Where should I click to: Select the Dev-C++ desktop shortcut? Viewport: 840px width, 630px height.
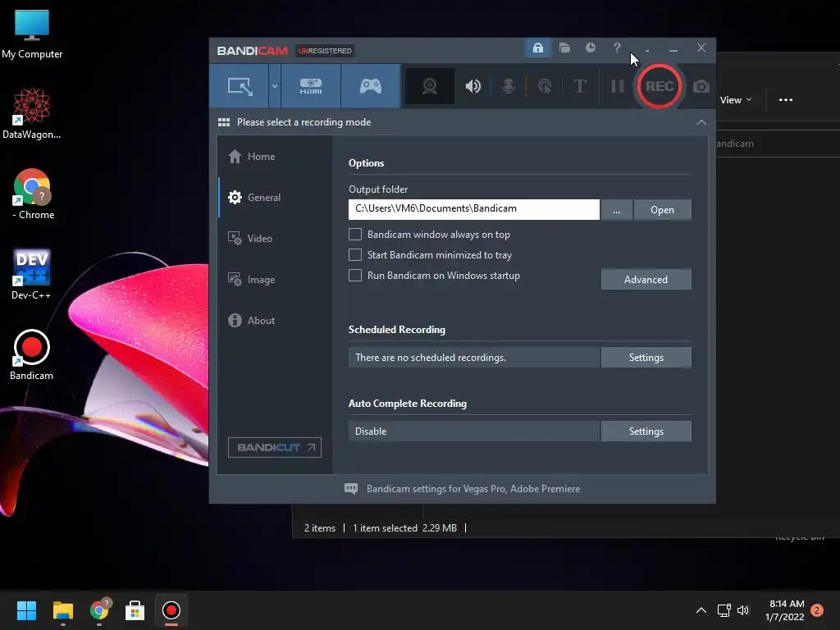pyautogui.click(x=31, y=274)
